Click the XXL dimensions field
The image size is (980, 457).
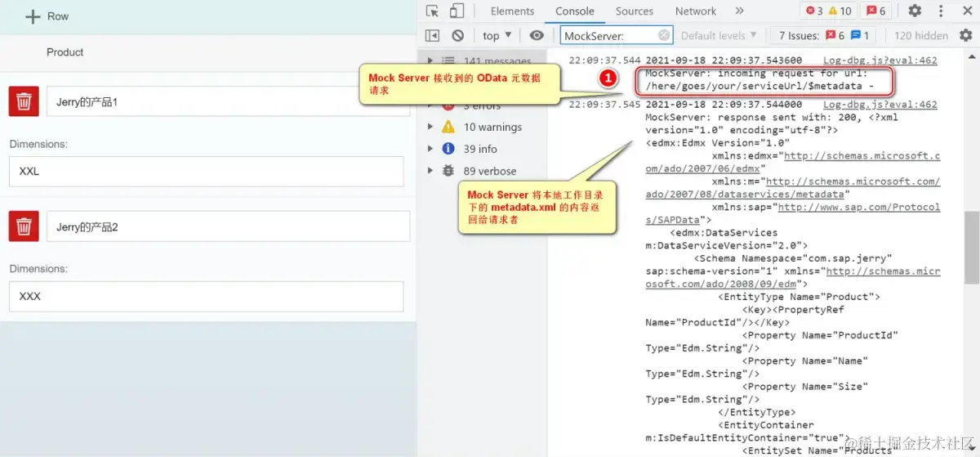(x=207, y=172)
